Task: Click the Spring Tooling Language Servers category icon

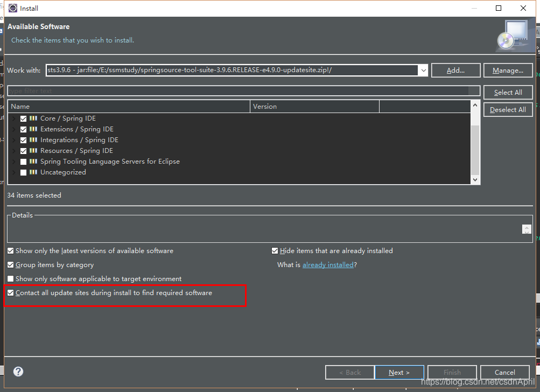Action: (x=33, y=161)
